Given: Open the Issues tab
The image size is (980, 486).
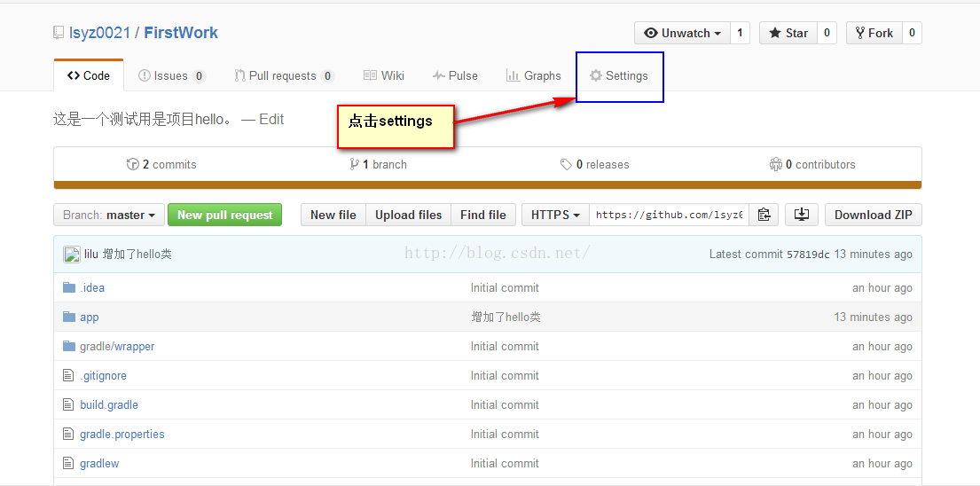Looking at the screenshot, I should click(x=171, y=75).
